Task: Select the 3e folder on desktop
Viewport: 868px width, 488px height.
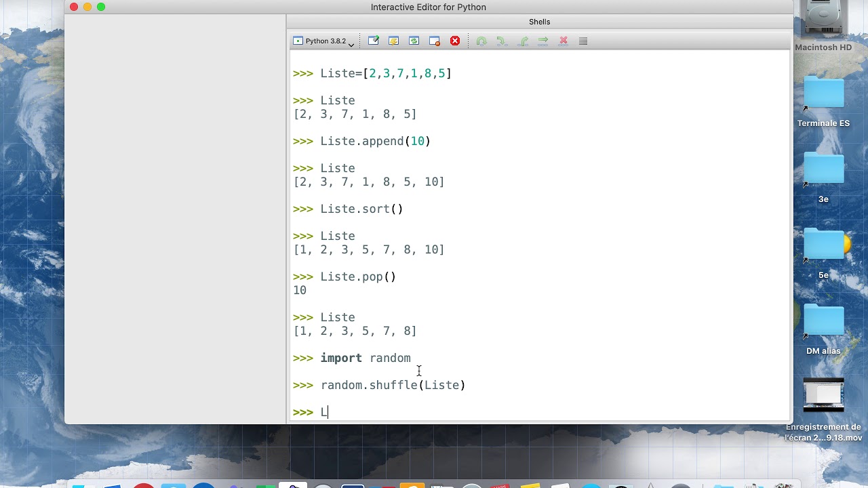Action: pos(823,178)
